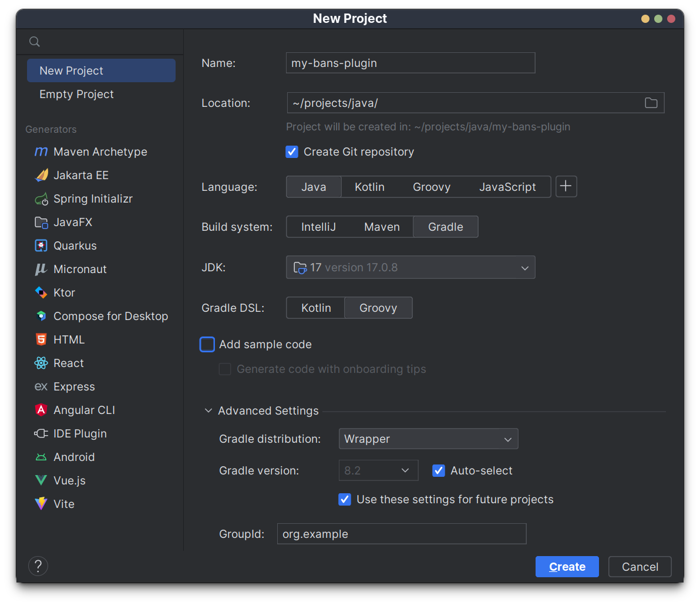The image size is (700, 606).
Task: Browse for location with folder icon
Action: [x=651, y=103]
